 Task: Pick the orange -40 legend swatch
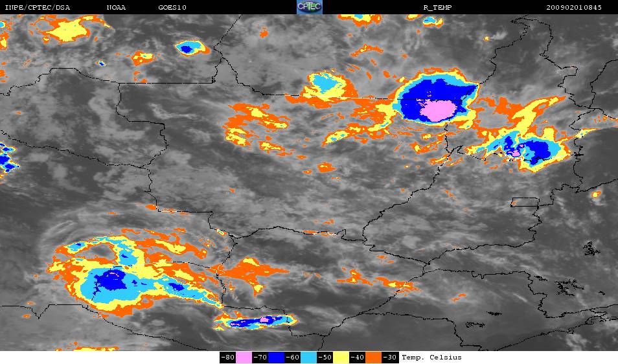point(373,358)
